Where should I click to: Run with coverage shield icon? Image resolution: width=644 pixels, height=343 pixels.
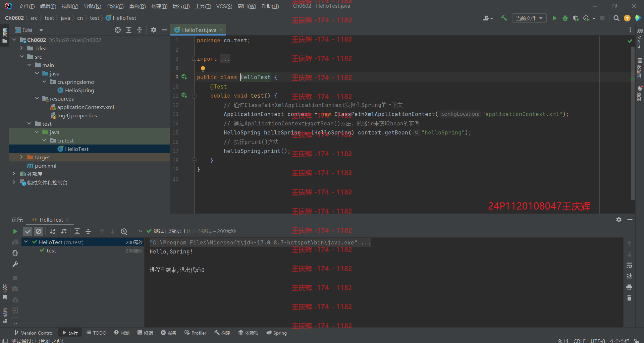pyautogui.click(x=576, y=18)
